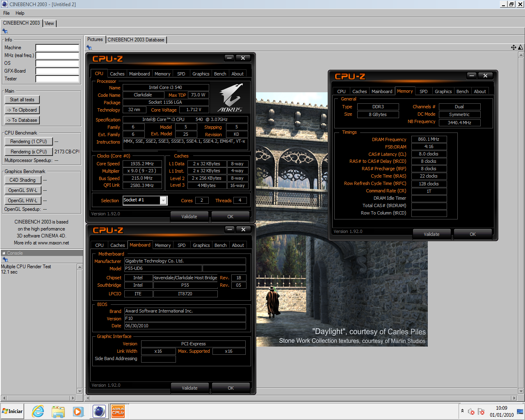Click the GFX-Board input field

[57, 71]
